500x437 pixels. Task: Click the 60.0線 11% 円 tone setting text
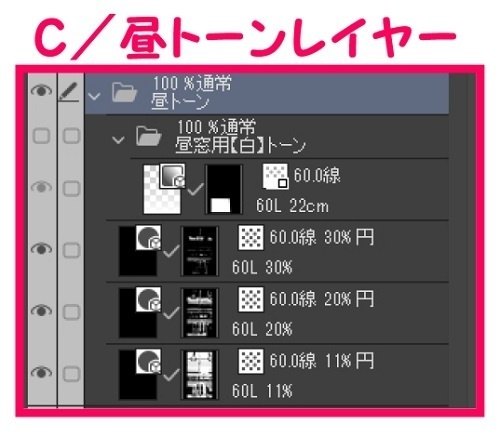[x=322, y=361]
